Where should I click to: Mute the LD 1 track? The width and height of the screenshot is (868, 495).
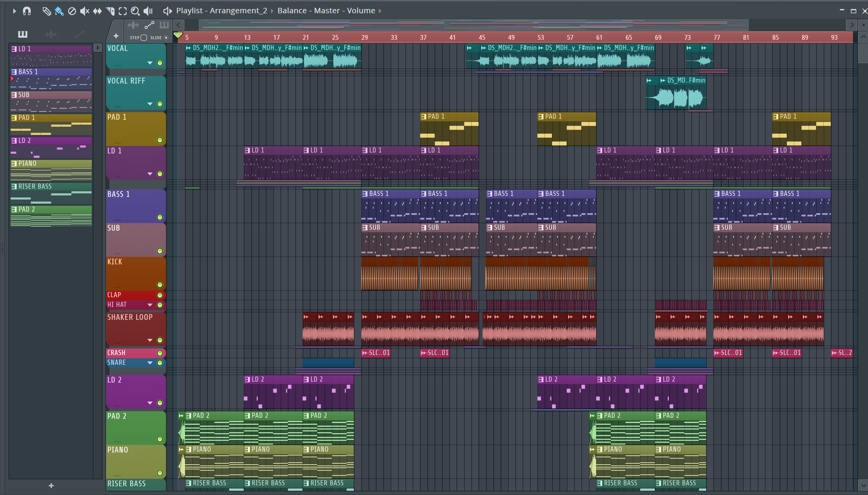click(160, 174)
